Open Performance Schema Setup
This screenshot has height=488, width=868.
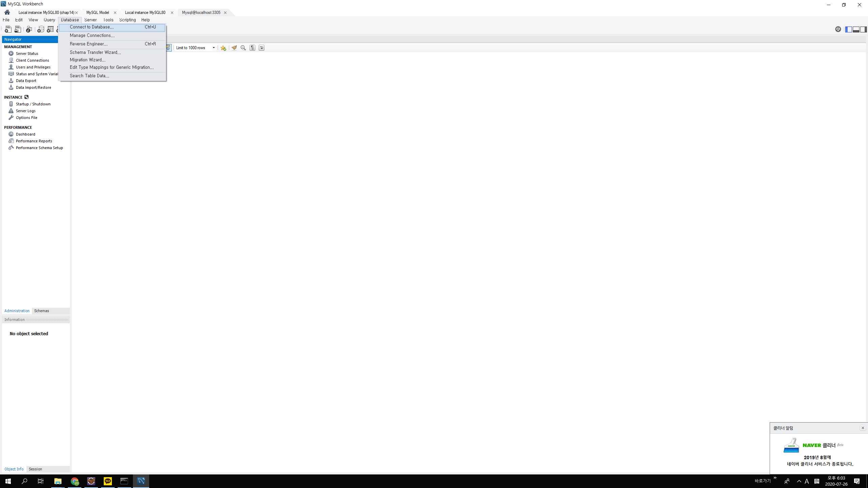tap(39, 148)
